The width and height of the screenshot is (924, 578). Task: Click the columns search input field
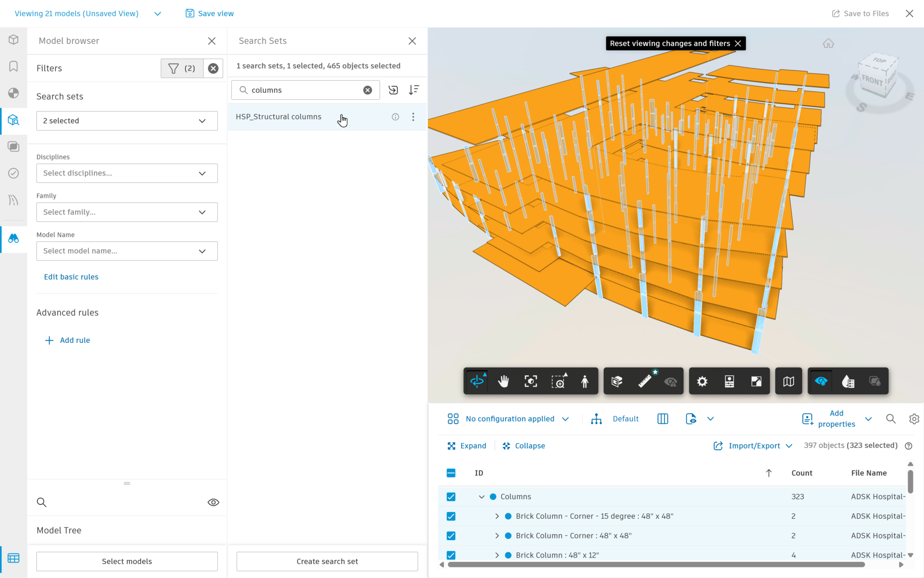[x=305, y=90]
